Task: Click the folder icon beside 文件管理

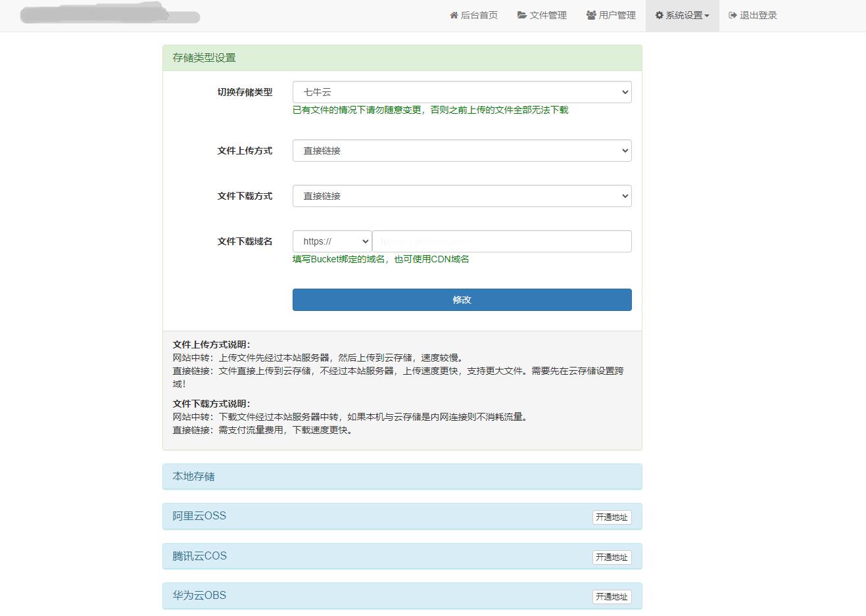Action: [x=522, y=15]
